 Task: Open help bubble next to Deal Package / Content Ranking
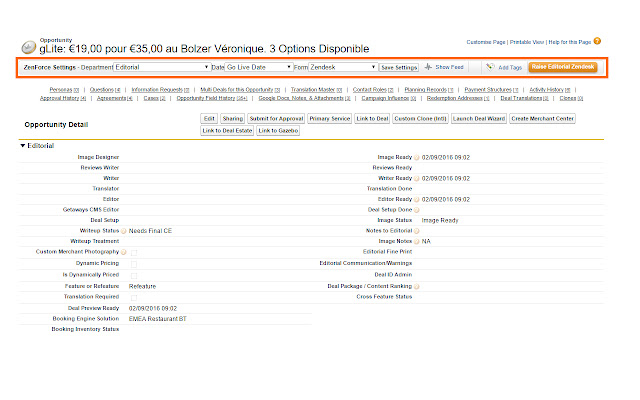417,287
